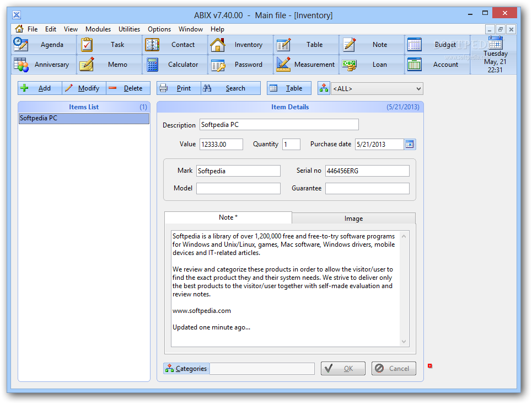Open the View menu

[x=71, y=29]
